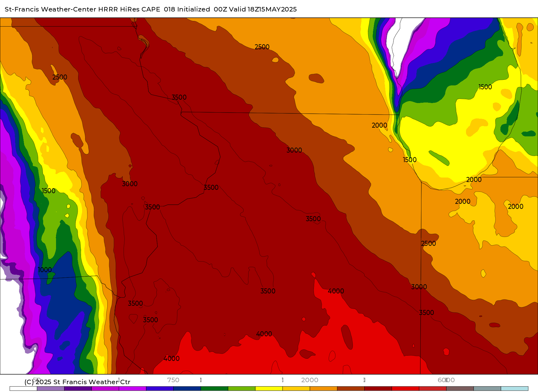Click 'Valid 18Z15MAY2025' in the title
538x392 pixels.
coord(263,9)
